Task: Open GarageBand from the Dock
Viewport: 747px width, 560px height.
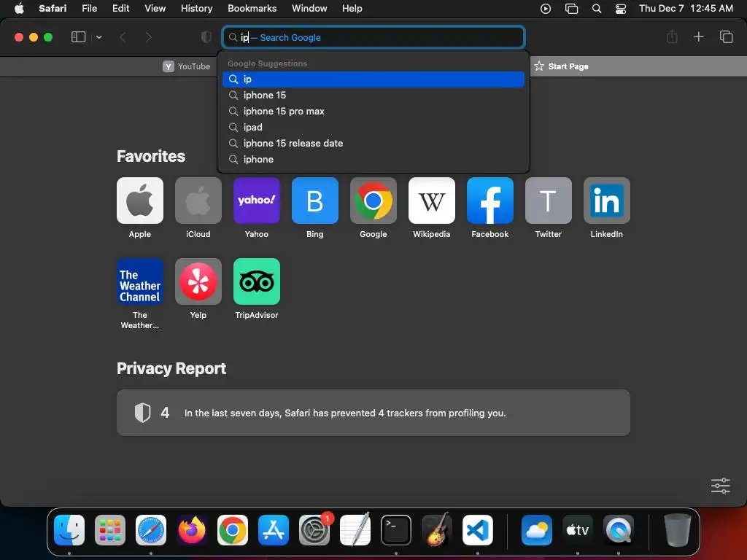Action: [437, 530]
